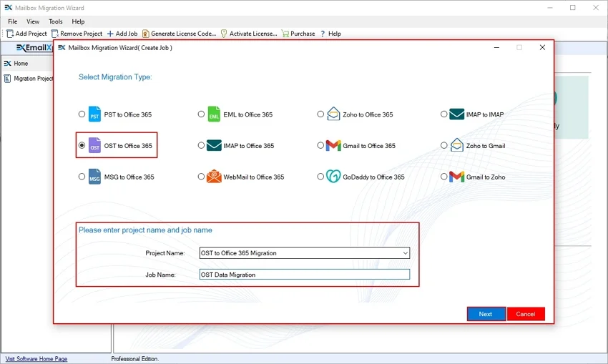Click the green EML file icon

tap(214, 114)
